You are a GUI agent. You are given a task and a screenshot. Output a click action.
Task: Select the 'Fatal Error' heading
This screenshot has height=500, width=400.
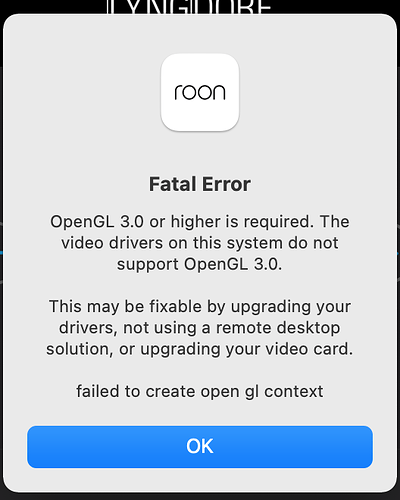(x=200, y=184)
